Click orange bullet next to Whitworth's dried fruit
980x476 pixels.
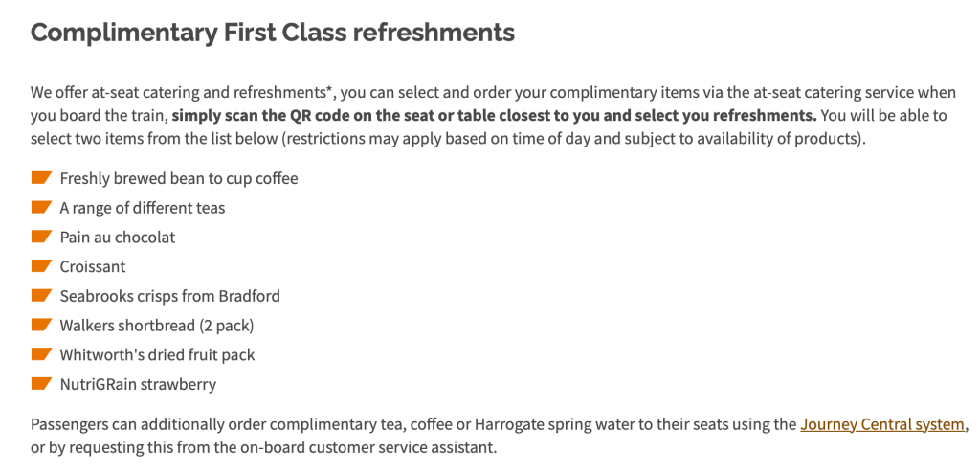[41, 354]
